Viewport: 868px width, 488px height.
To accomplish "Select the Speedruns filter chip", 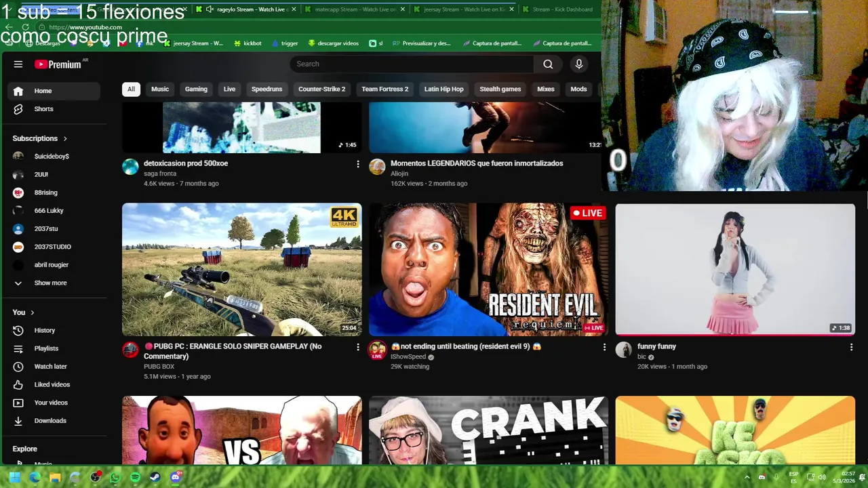I will tap(267, 89).
